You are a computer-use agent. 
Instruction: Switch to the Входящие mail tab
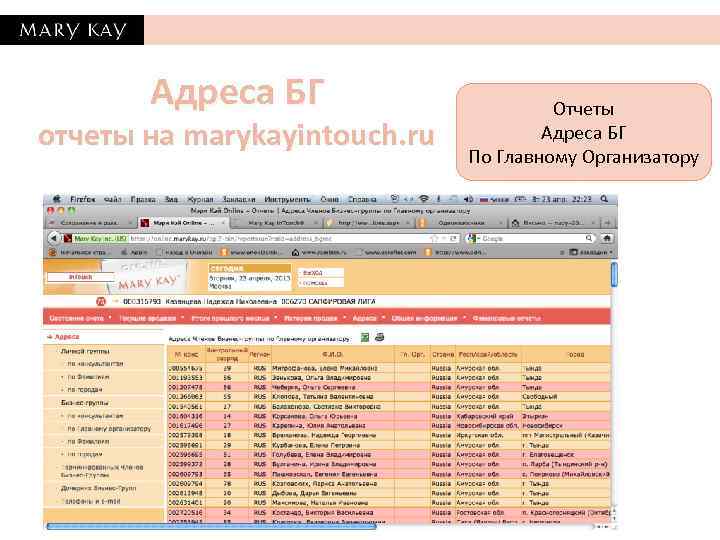(x=553, y=223)
